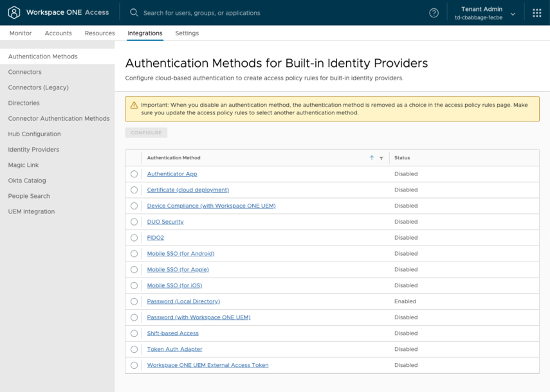The height and width of the screenshot is (392, 550).
Task: Open the DUO Security link
Action: (x=165, y=222)
